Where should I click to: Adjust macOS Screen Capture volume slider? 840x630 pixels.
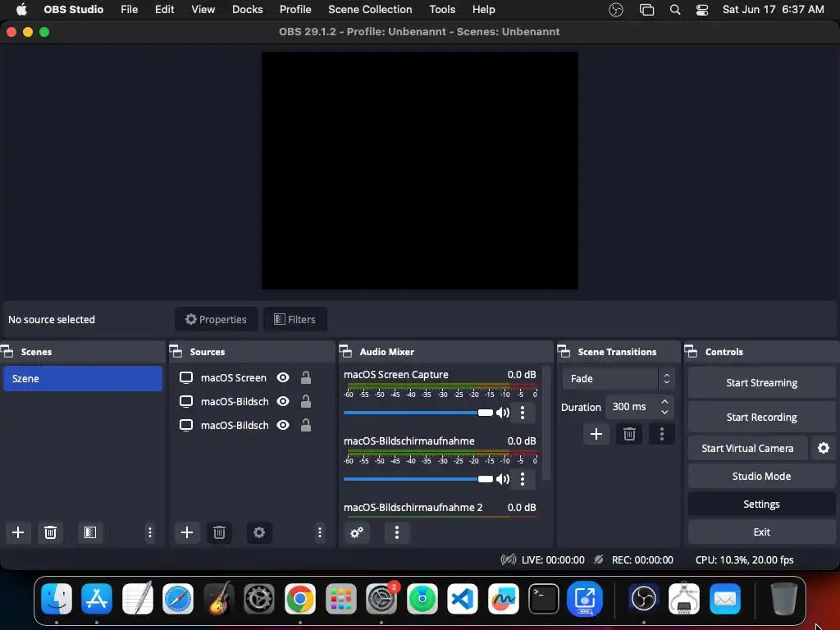point(418,413)
